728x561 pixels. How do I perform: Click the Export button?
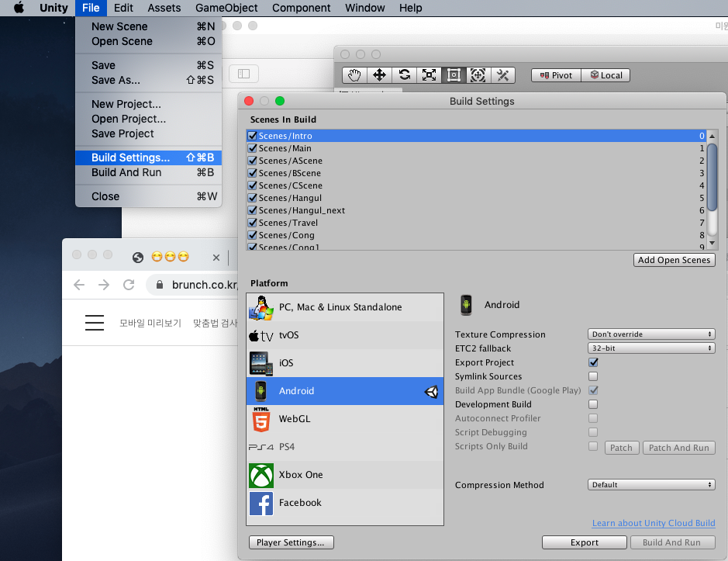tap(584, 542)
